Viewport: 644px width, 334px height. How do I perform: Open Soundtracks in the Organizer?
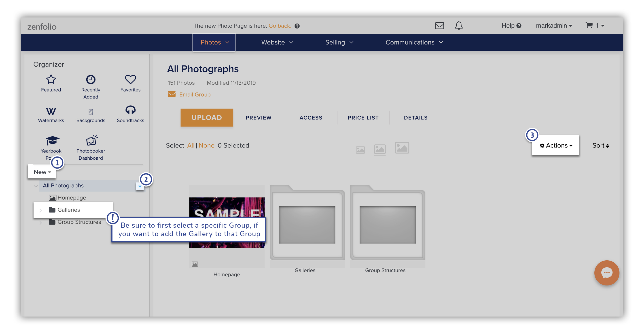point(130,115)
